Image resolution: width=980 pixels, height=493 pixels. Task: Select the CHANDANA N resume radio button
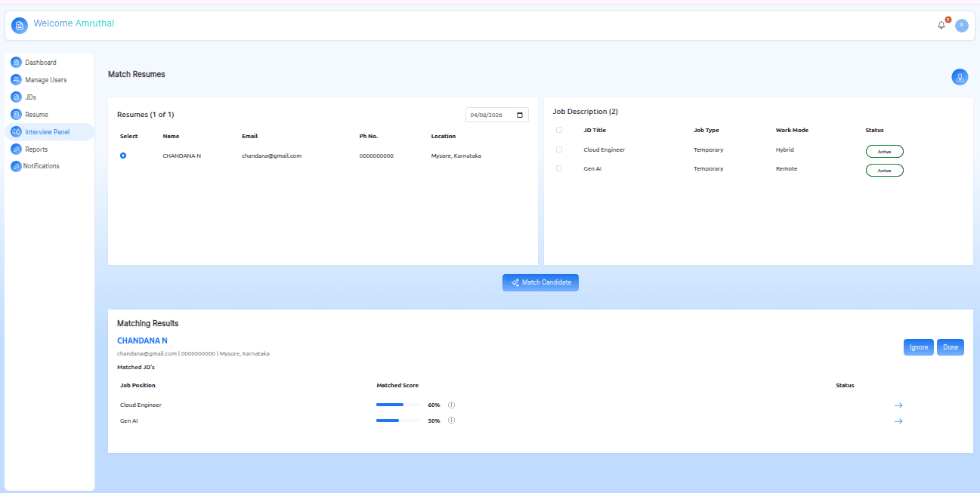point(123,156)
